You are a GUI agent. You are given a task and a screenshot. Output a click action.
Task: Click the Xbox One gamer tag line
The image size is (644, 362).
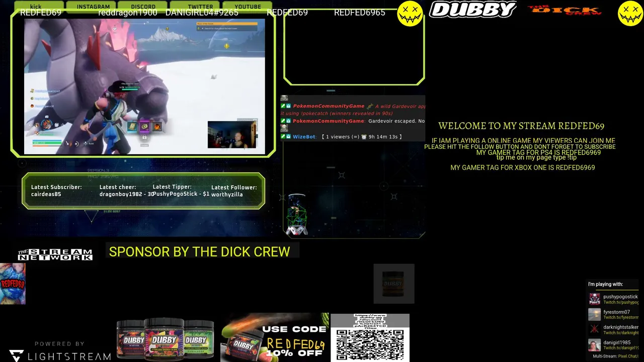[523, 168]
